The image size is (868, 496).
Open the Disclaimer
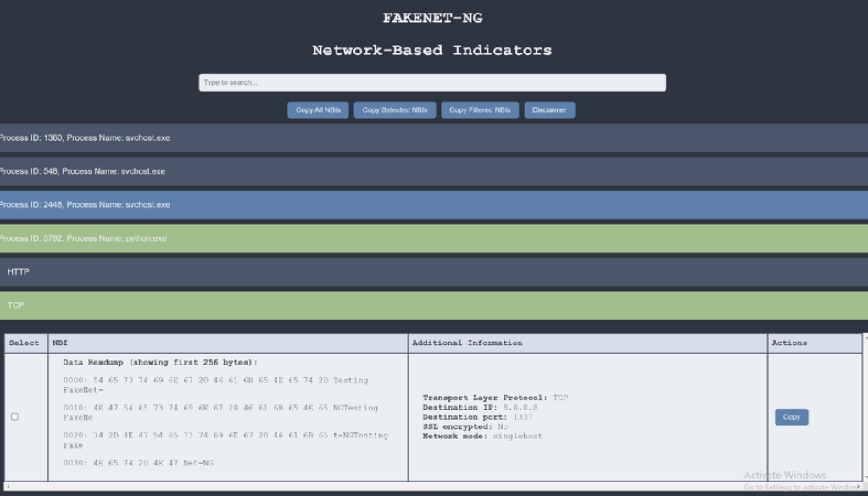(x=549, y=109)
